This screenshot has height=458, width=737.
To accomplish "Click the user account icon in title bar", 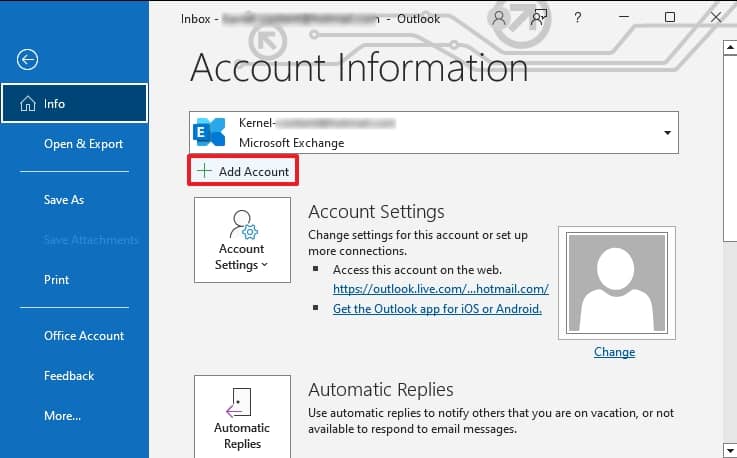I will [499, 18].
